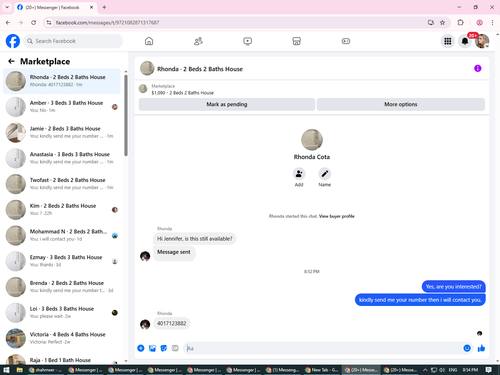500x375 pixels.
Task: Open the emoji picker icon
Action: click(467, 348)
